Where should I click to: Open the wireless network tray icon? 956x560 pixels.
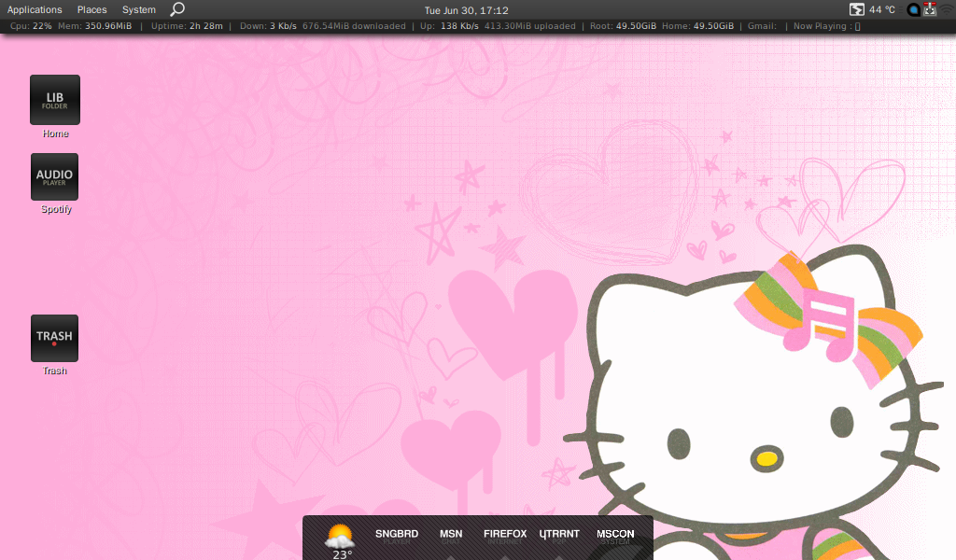point(947,9)
